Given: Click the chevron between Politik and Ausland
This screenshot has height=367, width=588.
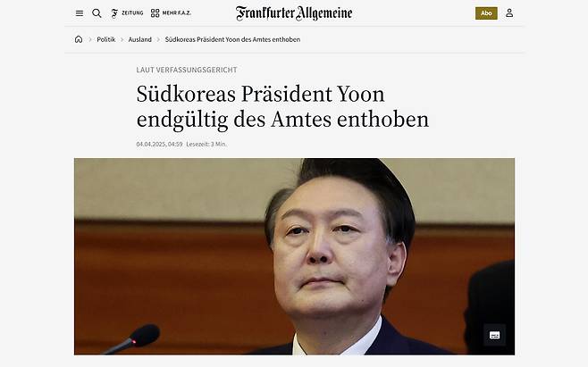Looking at the screenshot, I should point(122,39).
